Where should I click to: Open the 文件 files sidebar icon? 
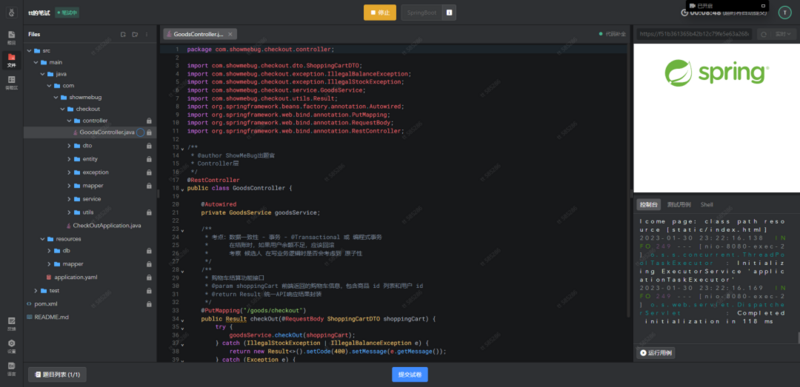pyautogui.click(x=11, y=60)
